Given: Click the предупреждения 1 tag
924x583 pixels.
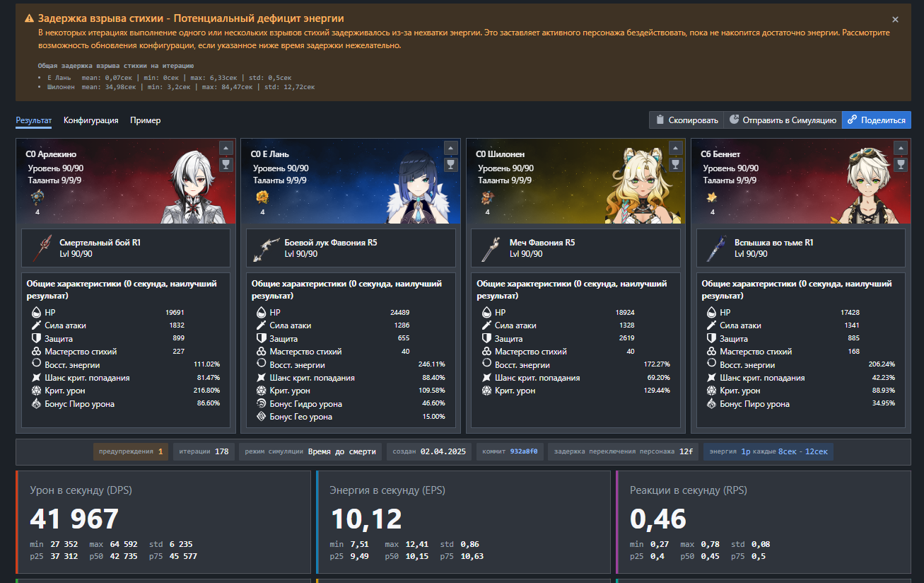Looking at the screenshot, I should (x=131, y=451).
